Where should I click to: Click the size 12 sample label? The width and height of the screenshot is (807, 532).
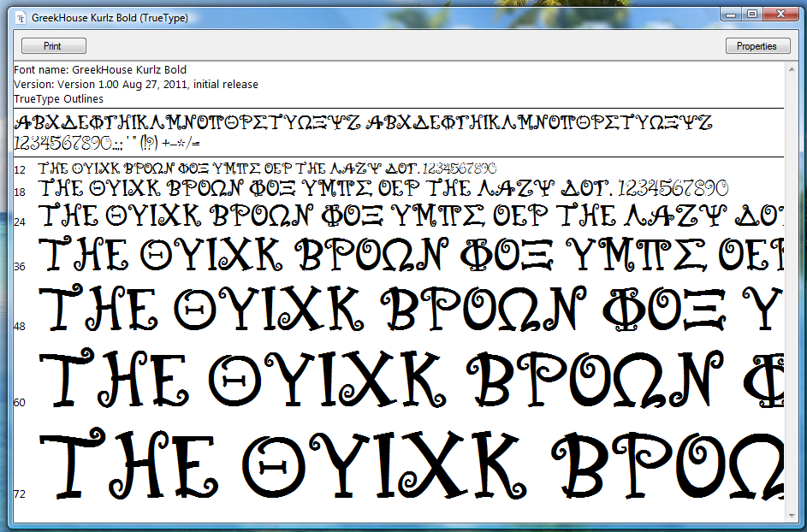point(20,170)
